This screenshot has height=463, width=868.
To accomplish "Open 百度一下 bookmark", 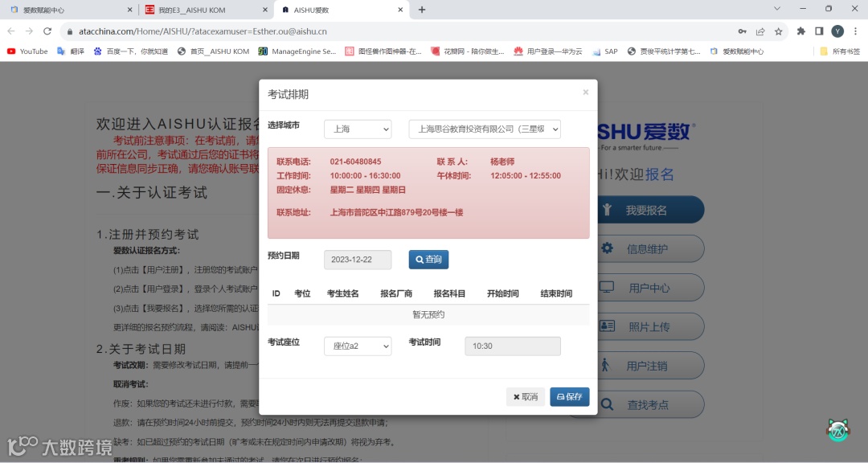I will [x=131, y=51].
